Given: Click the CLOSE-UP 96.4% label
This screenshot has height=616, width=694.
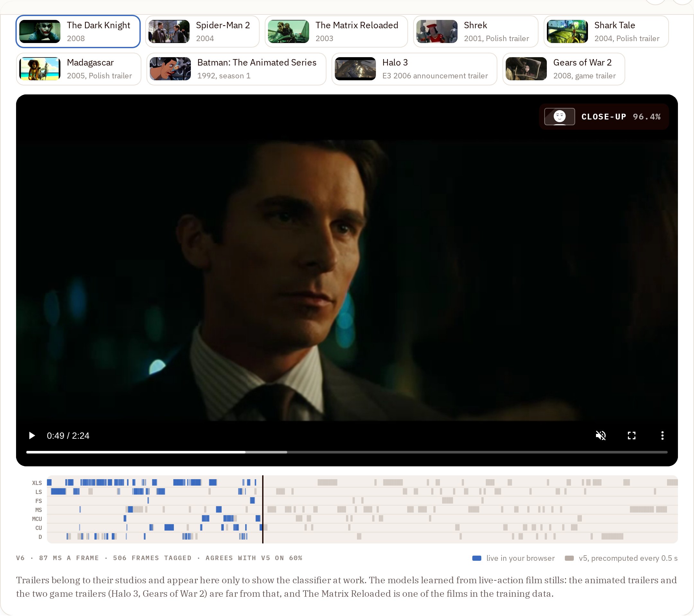Looking at the screenshot, I should 621,117.
